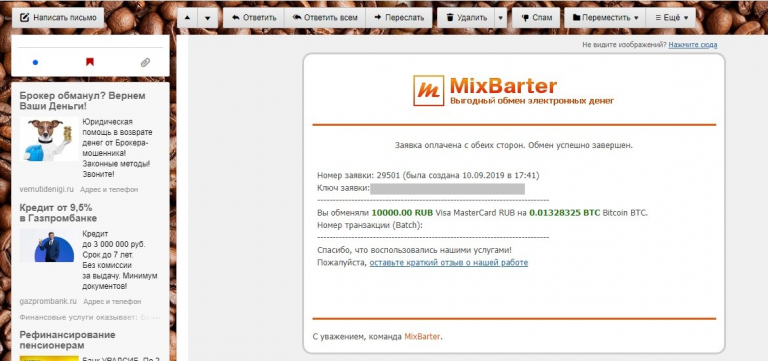Go to next message with down arrow
The image size is (768, 361).
(x=208, y=18)
